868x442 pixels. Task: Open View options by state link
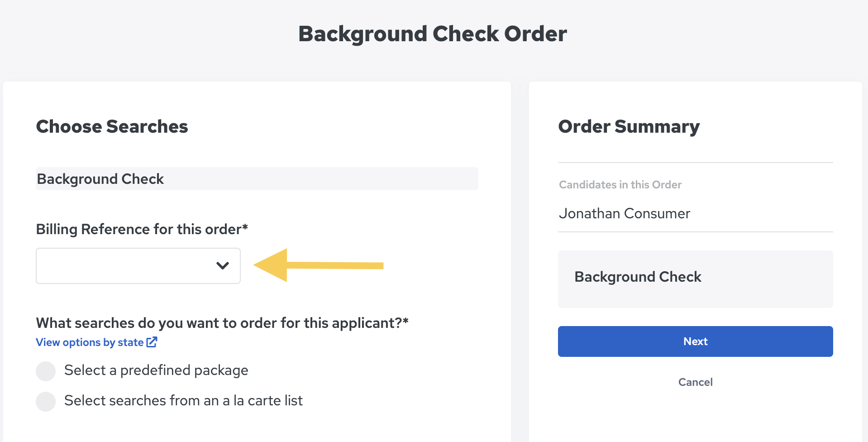pos(90,342)
